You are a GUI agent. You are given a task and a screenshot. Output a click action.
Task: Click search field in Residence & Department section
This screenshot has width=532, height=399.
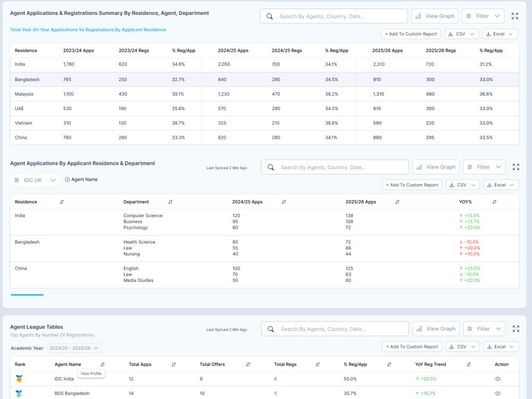(x=335, y=167)
